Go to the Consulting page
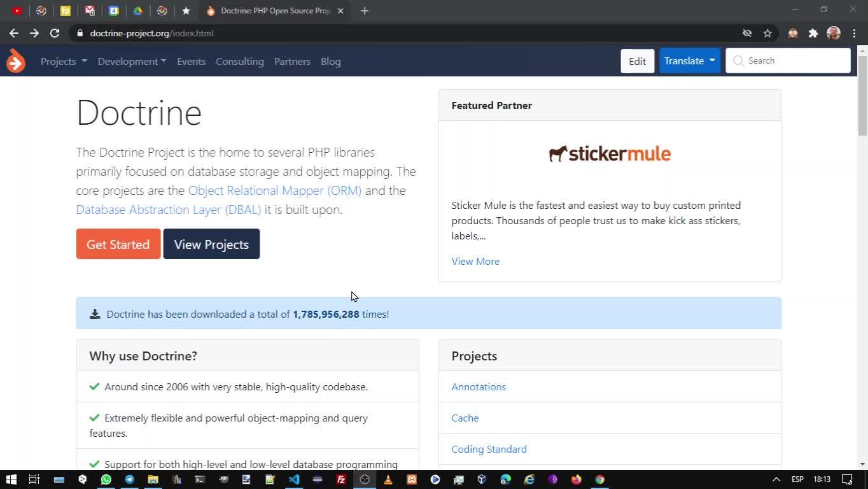This screenshot has width=868, height=489. pyautogui.click(x=239, y=61)
